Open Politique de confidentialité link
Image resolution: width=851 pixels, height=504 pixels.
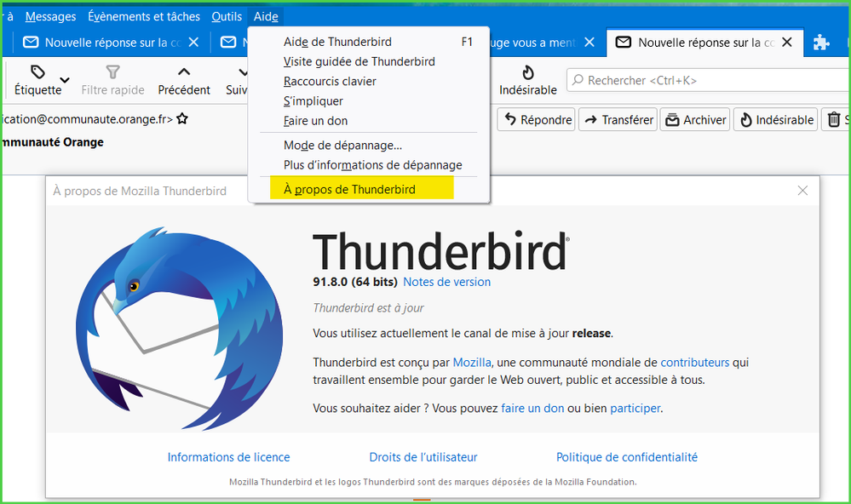pos(627,457)
